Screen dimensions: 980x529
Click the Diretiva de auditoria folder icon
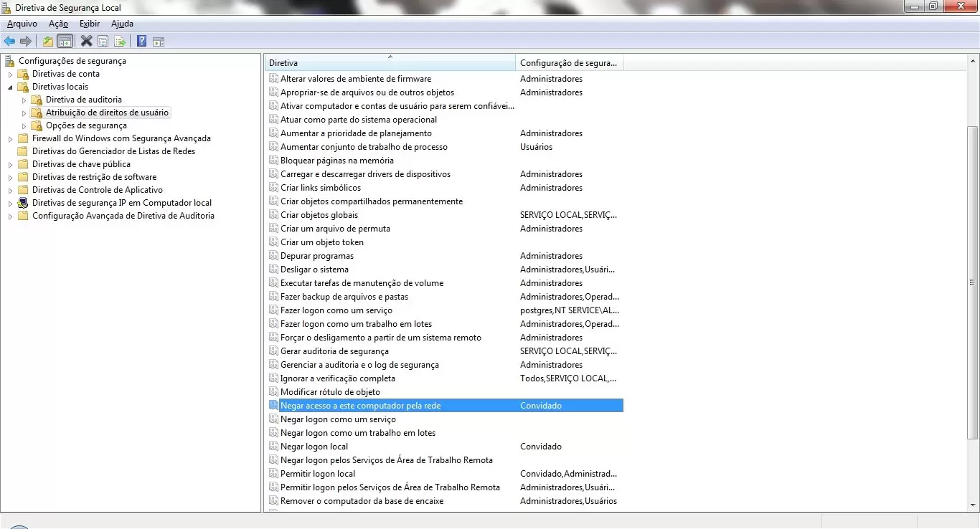[x=37, y=100]
